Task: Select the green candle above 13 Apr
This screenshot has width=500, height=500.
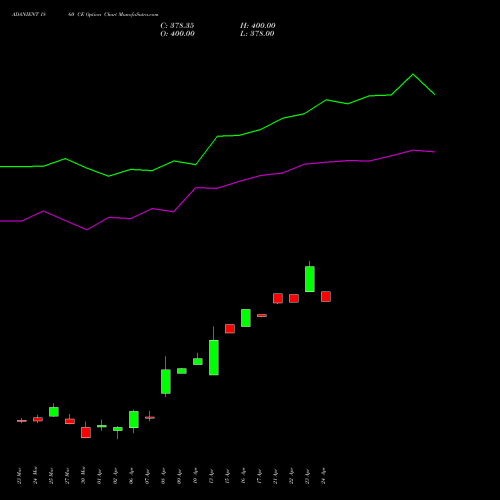Action: coord(214,357)
